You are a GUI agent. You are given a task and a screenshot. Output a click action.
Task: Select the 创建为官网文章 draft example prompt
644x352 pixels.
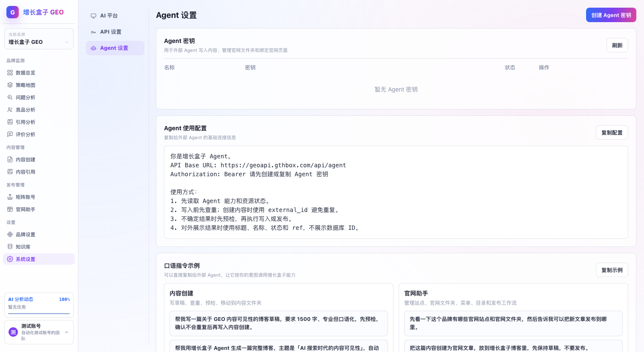(513, 346)
